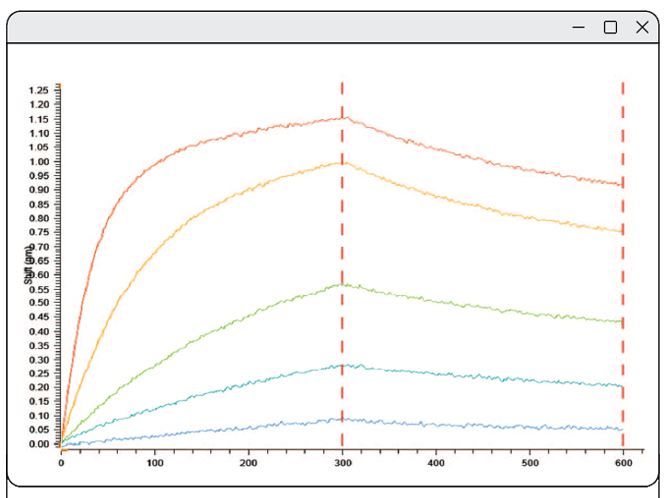Image resolution: width=666 pixels, height=498 pixels.
Task: Click the empty window title bar
Action: [x=280, y=28]
